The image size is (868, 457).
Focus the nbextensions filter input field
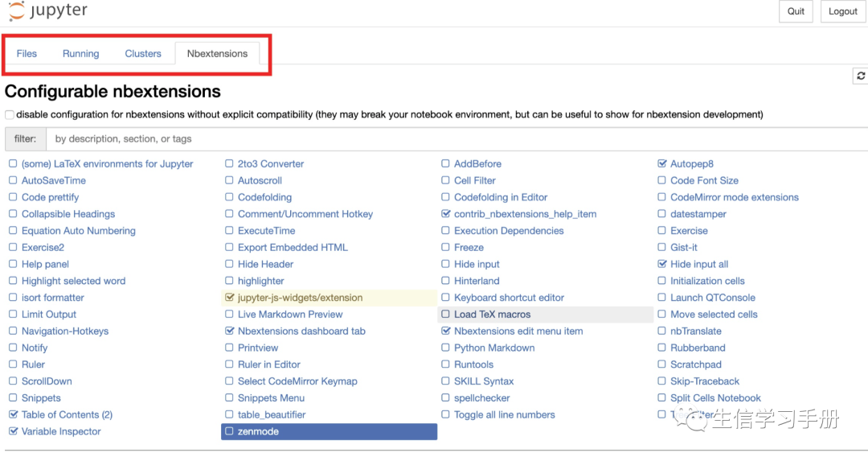tap(457, 139)
